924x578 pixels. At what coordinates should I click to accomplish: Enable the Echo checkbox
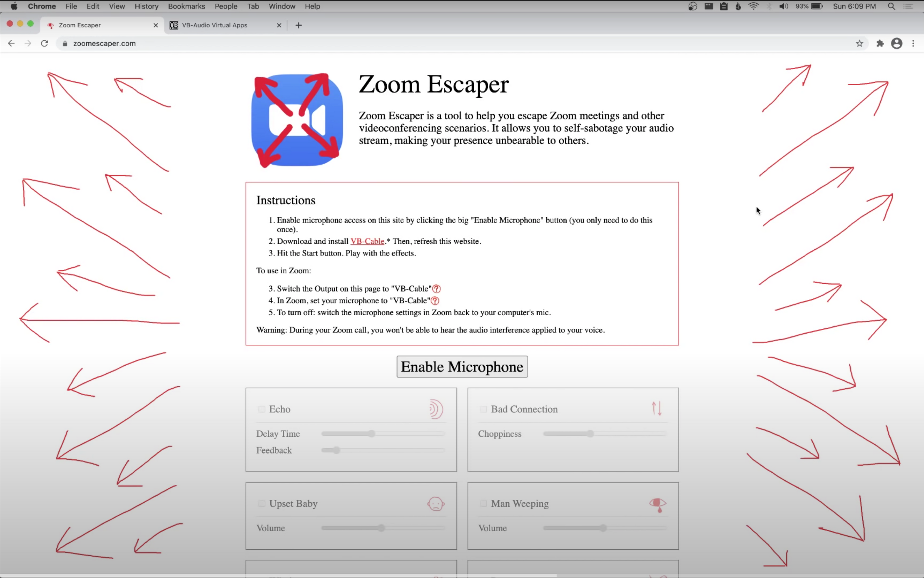click(x=261, y=409)
